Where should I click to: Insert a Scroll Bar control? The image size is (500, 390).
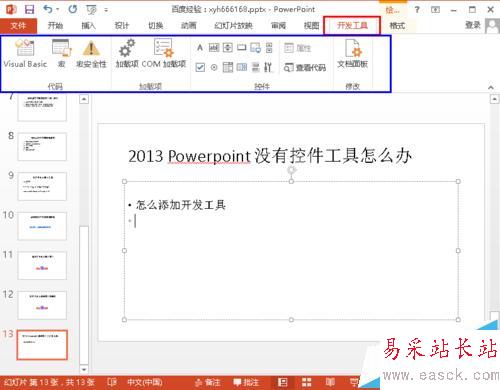click(x=269, y=48)
